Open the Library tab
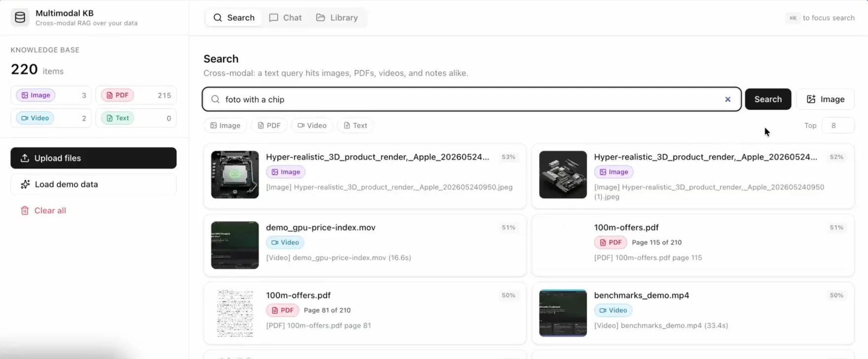The height and width of the screenshot is (359, 868). click(337, 18)
